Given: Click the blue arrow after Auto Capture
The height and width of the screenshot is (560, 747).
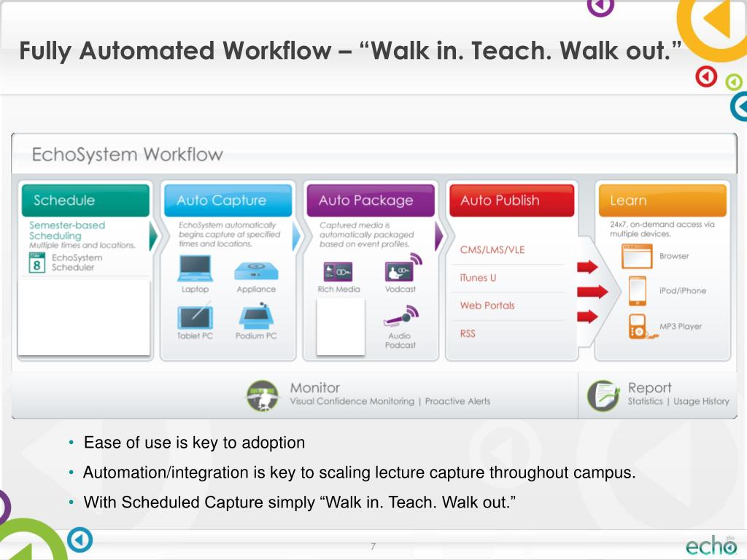Looking at the screenshot, I should click(296, 236).
